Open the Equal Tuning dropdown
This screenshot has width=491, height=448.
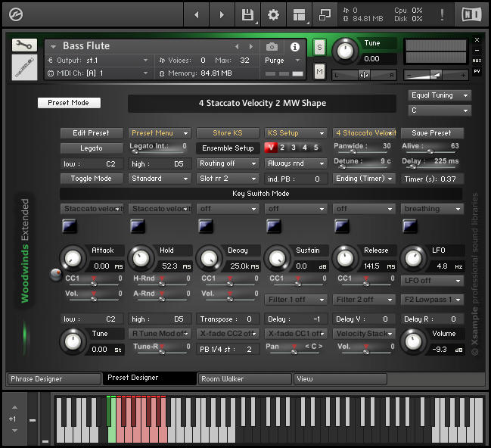(x=440, y=95)
